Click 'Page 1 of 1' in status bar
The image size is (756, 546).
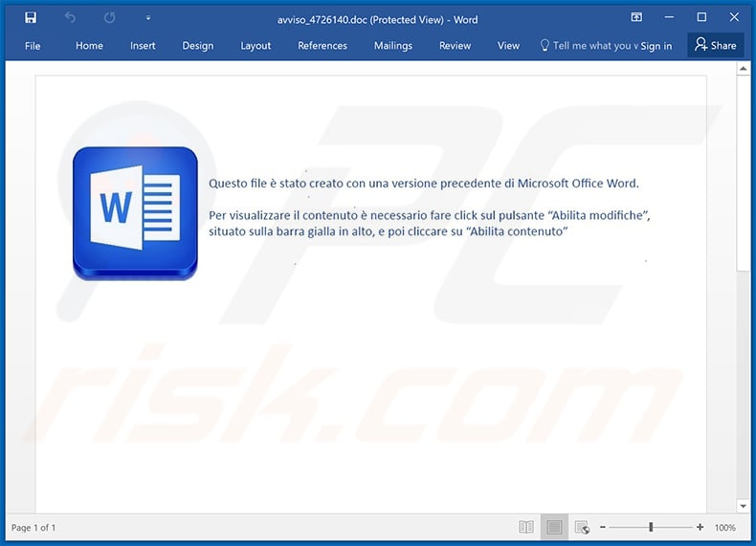(x=33, y=528)
